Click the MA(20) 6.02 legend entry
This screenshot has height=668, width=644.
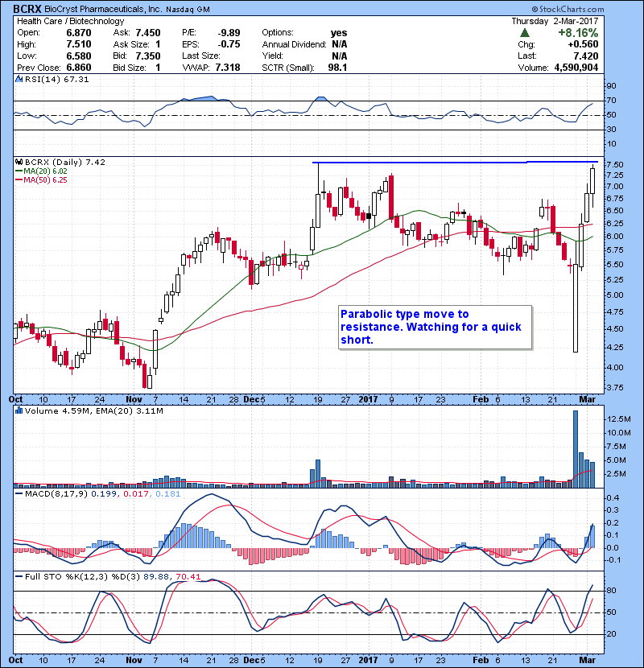[41, 171]
